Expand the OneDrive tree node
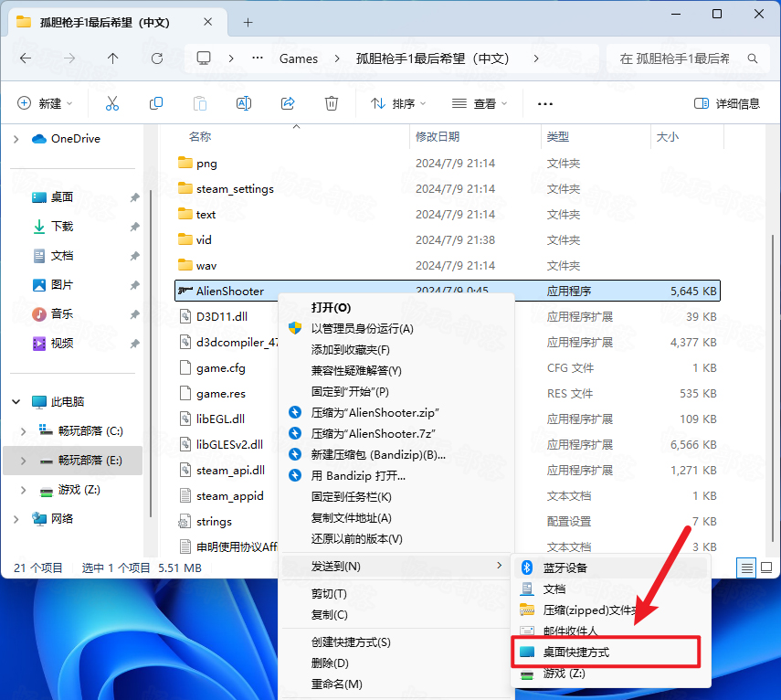Screen dimensions: 781x700 [16, 139]
